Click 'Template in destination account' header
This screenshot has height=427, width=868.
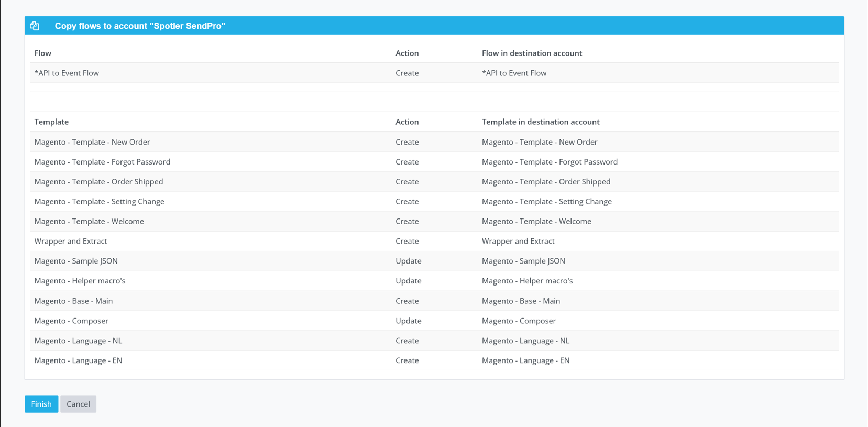541,122
